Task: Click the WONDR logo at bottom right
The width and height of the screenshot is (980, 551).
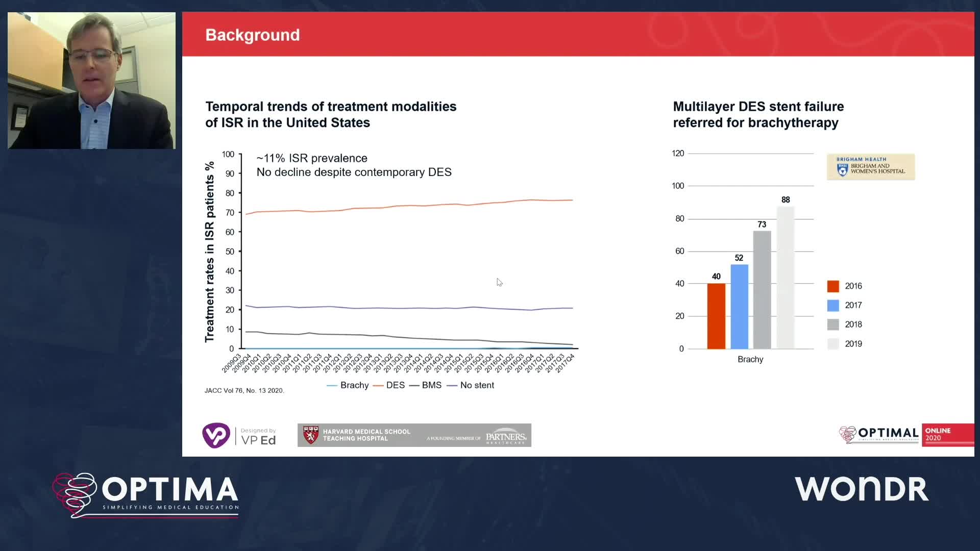Action: click(861, 489)
